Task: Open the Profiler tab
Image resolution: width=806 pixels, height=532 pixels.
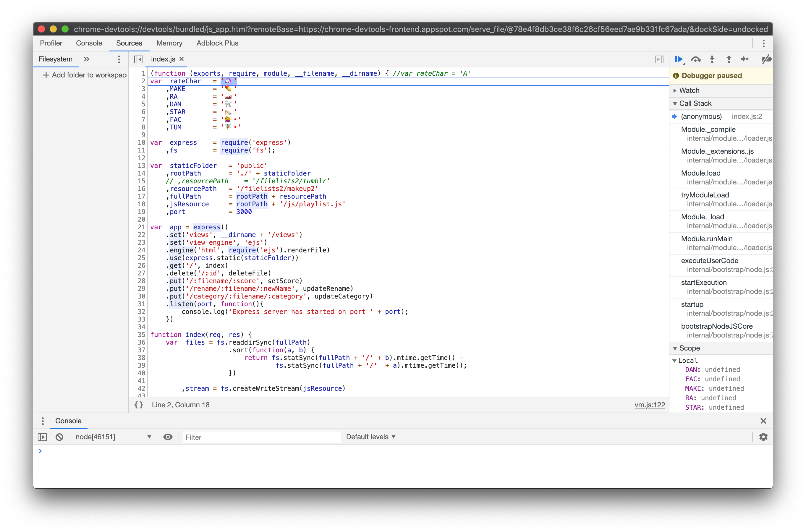Action: point(51,43)
